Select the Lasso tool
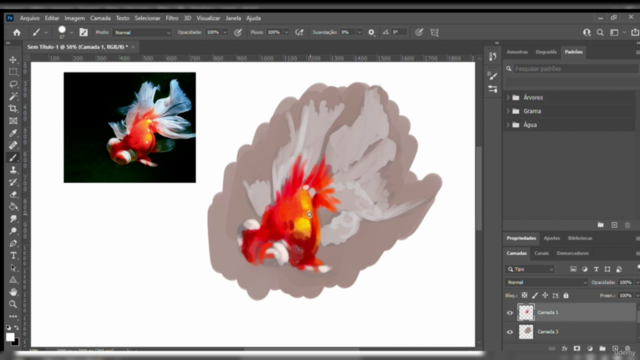 (13, 84)
